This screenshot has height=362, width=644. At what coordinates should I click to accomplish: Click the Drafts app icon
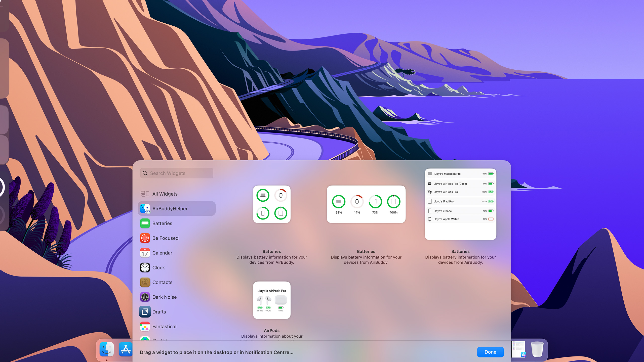pyautogui.click(x=145, y=312)
